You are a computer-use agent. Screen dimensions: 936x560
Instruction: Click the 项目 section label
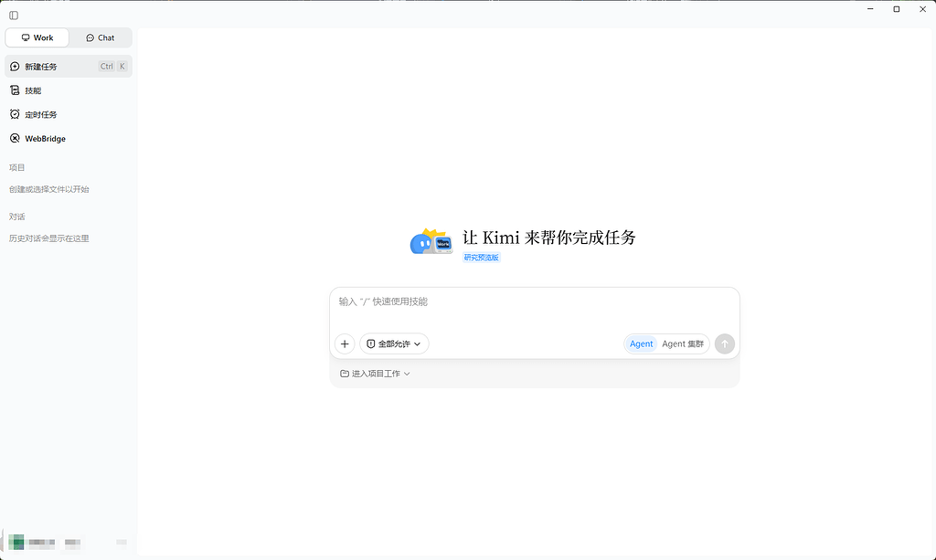coord(17,167)
